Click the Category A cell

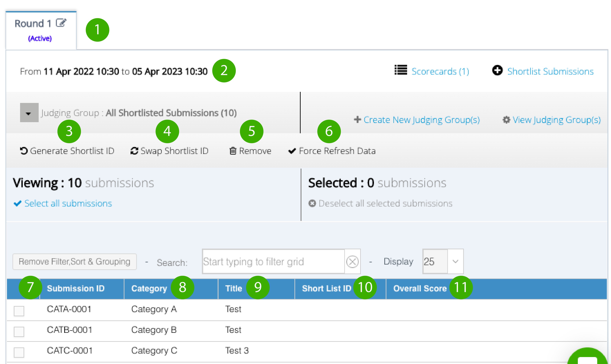(154, 309)
